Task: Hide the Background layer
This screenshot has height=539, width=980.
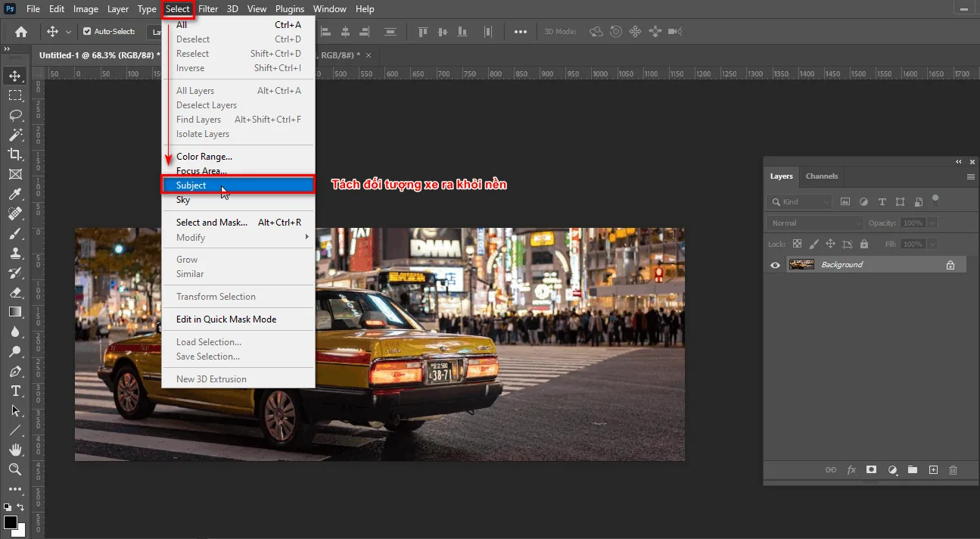Action: (774, 264)
